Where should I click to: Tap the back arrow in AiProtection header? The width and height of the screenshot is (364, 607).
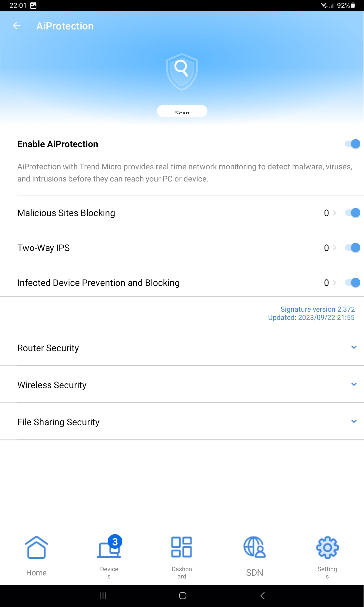[17, 26]
